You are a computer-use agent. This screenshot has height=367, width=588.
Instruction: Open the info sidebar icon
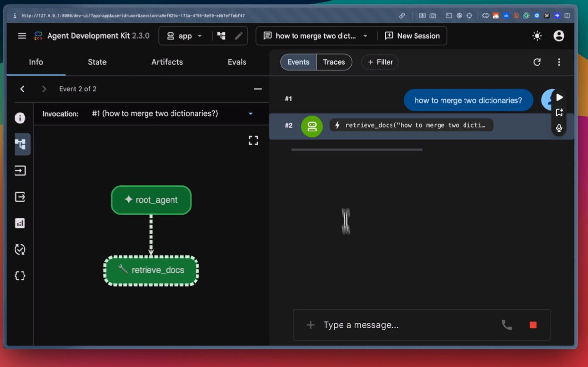(20, 118)
